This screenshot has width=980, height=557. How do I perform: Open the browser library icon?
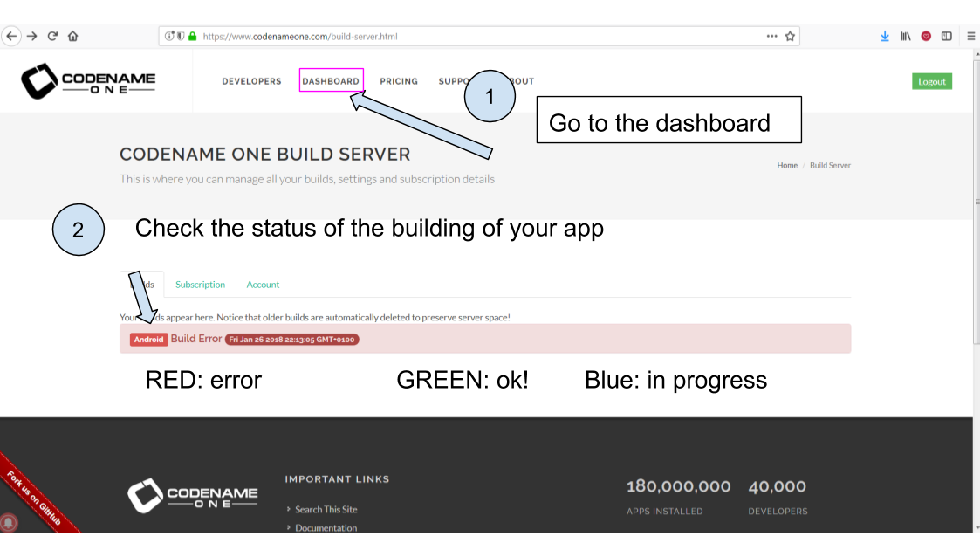906,37
